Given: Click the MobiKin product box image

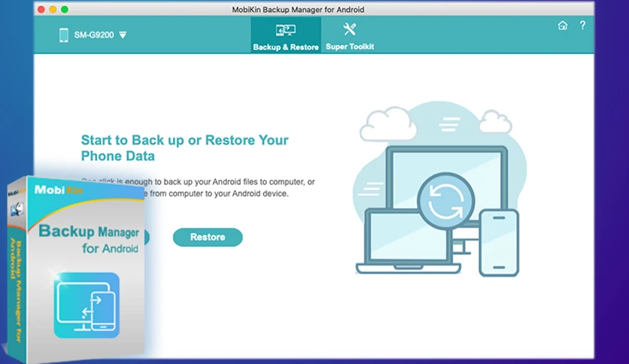Looking at the screenshot, I should point(76,269).
